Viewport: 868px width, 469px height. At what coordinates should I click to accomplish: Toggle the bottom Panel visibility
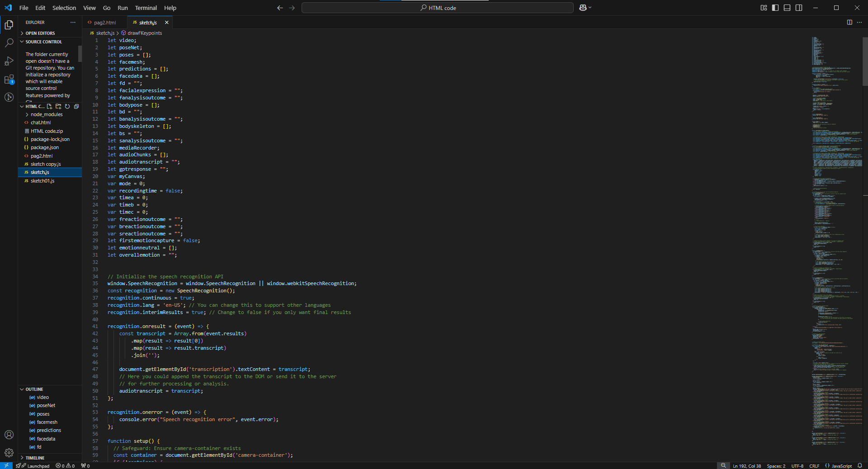(787, 8)
